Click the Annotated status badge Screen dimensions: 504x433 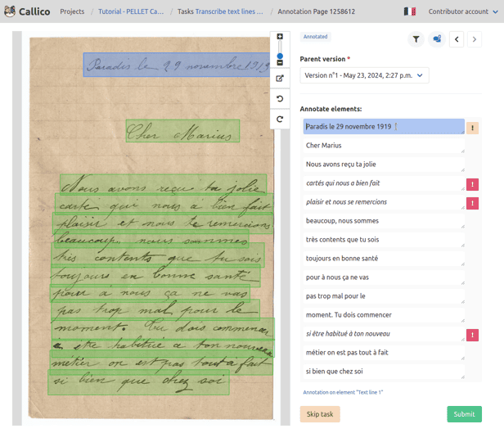click(315, 37)
